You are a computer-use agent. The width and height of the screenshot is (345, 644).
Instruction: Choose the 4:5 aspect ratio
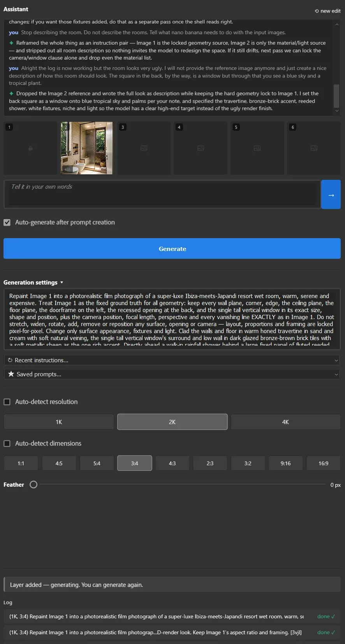[x=59, y=463]
